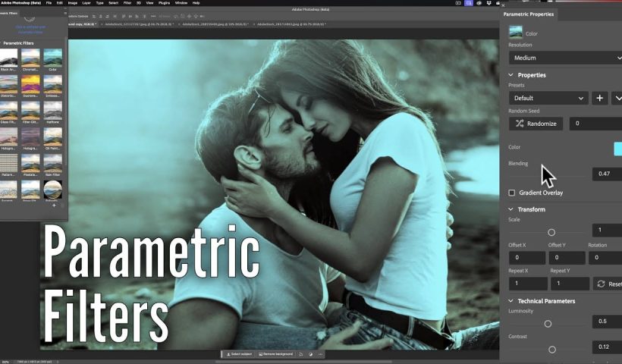Open the Resolution Medium dropdown
622x364 pixels.
(565, 58)
